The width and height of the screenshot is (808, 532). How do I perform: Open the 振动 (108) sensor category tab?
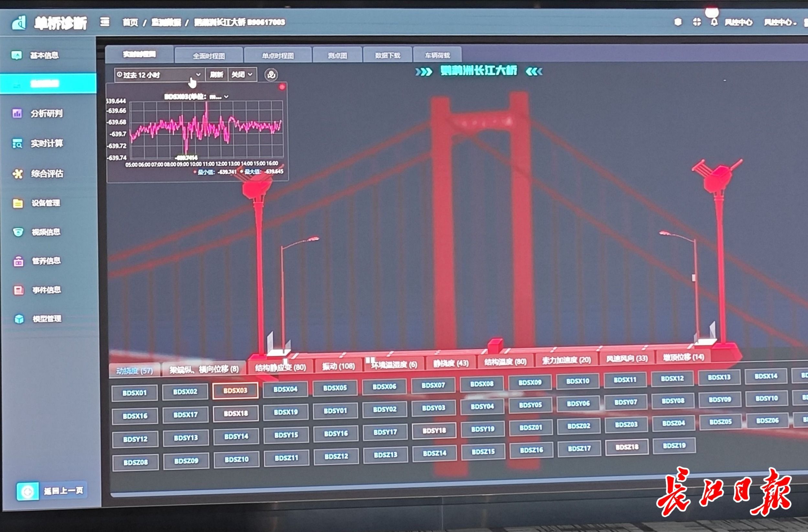pos(338,366)
